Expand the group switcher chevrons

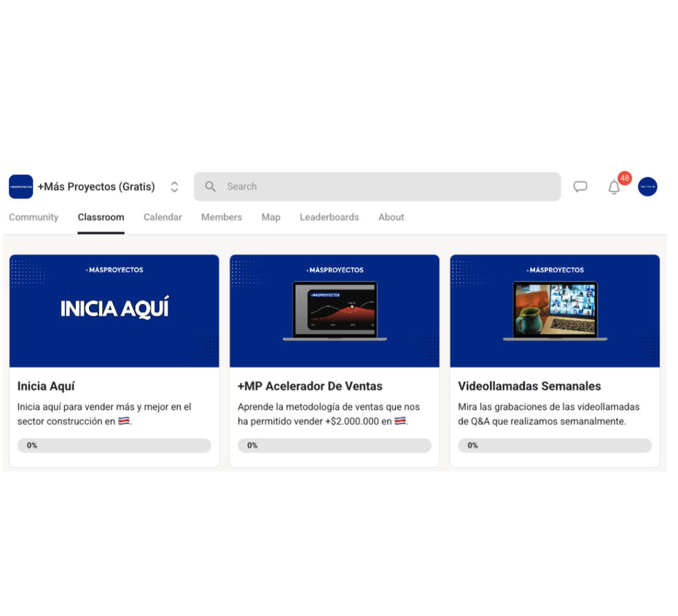(x=174, y=187)
